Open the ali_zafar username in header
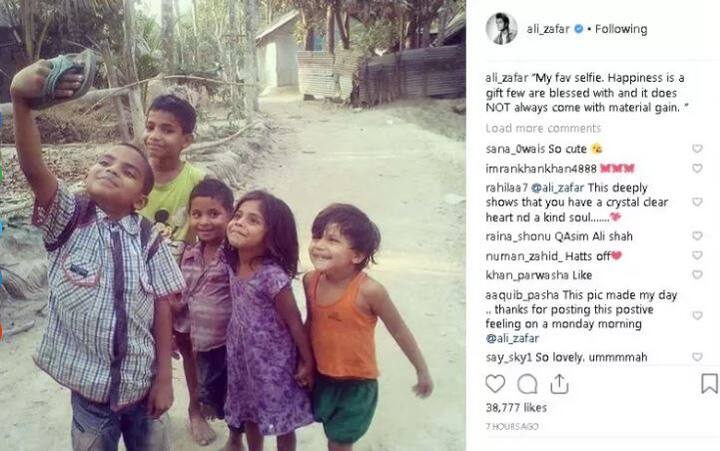The width and height of the screenshot is (720, 451). click(548, 29)
